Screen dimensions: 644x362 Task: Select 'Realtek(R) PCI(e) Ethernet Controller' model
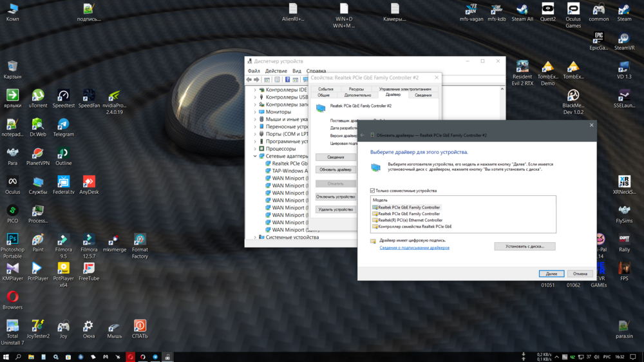pyautogui.click(x=410, y=220)
